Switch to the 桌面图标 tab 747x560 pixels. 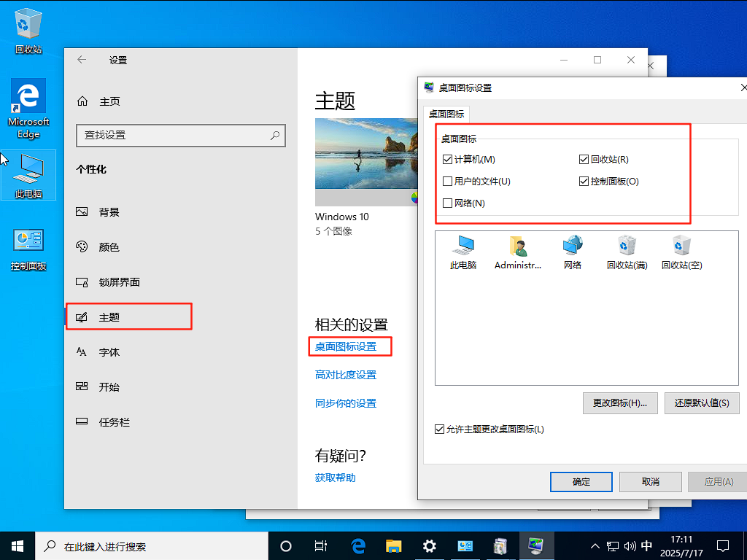click(446, 114)
